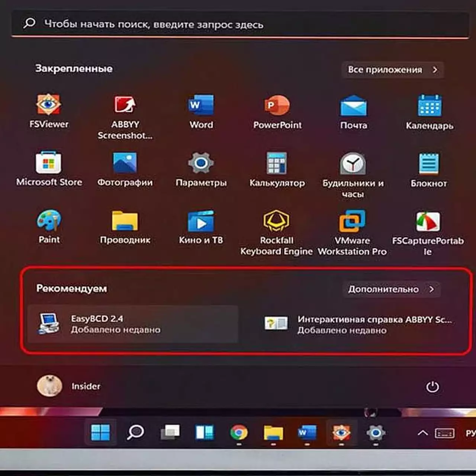476x476 pixels.
Task: Open the Фотографии app
Action: (x=125, y=169)
